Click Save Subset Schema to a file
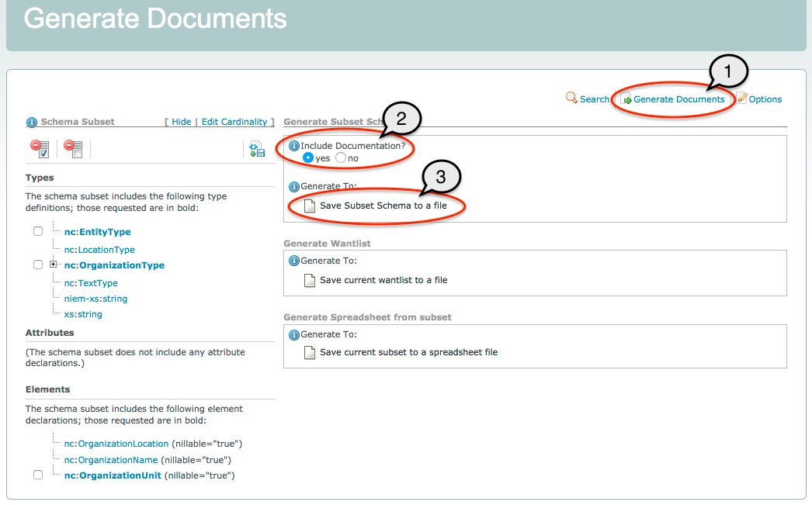The height and width of the screenshot is (505, 812). pos(383,206)
